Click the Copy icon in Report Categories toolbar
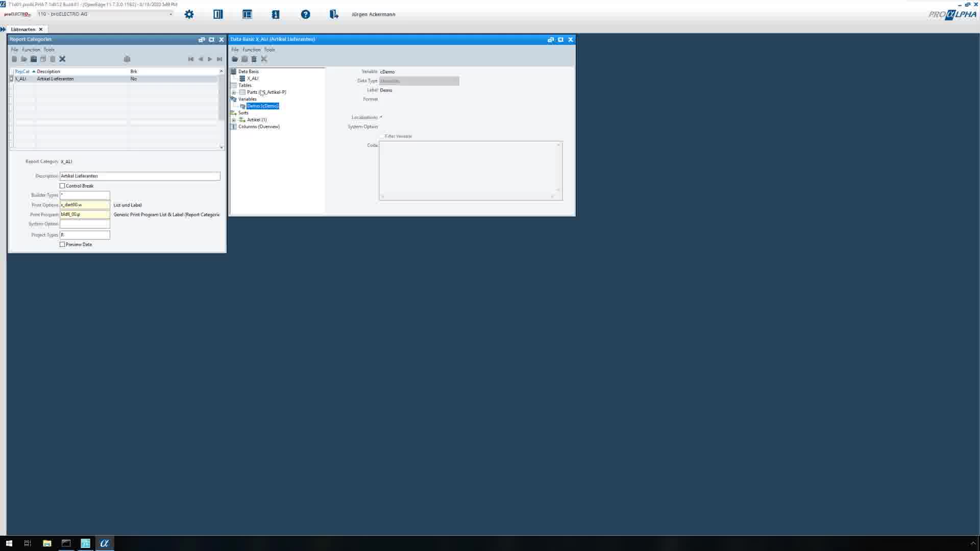The image size is (980, 551). (x=43, y=59)
